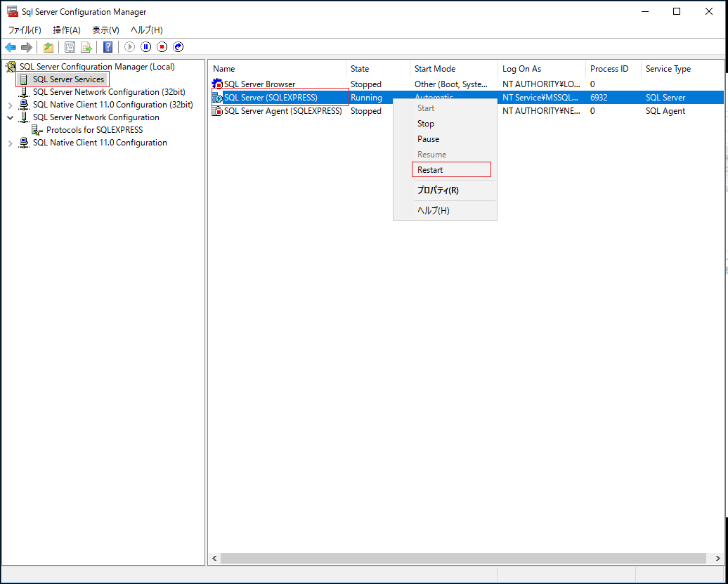Image resolution: width=728 pixels, height=584 pixels.
Task: Click the Up one level folder icon
Action: (48, 47)
